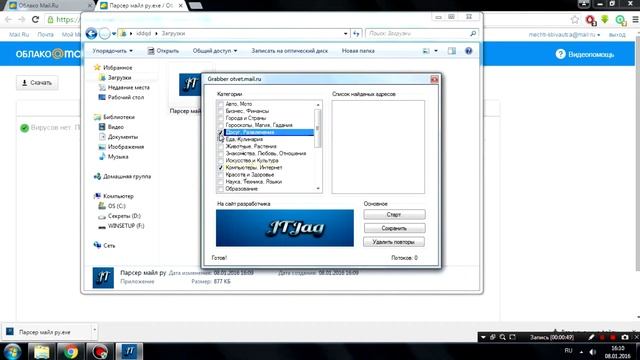Check the Еда, Кулинария category

click(220, 139)
